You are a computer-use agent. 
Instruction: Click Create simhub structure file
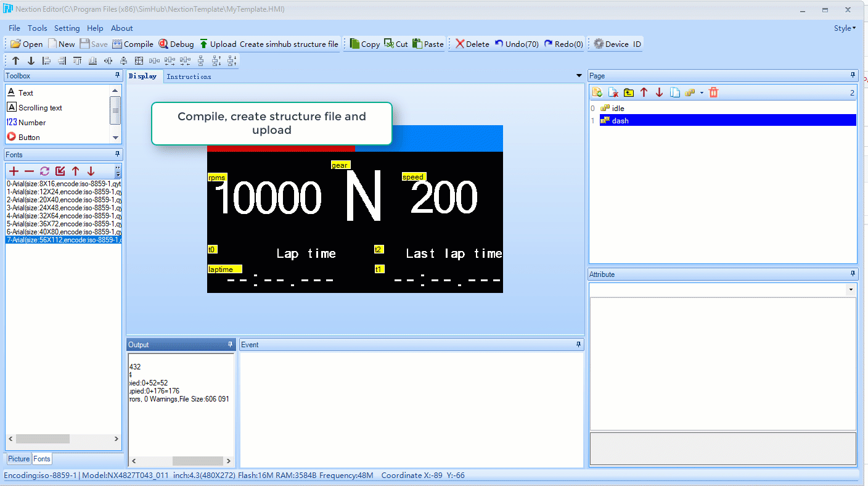[287, 44]
